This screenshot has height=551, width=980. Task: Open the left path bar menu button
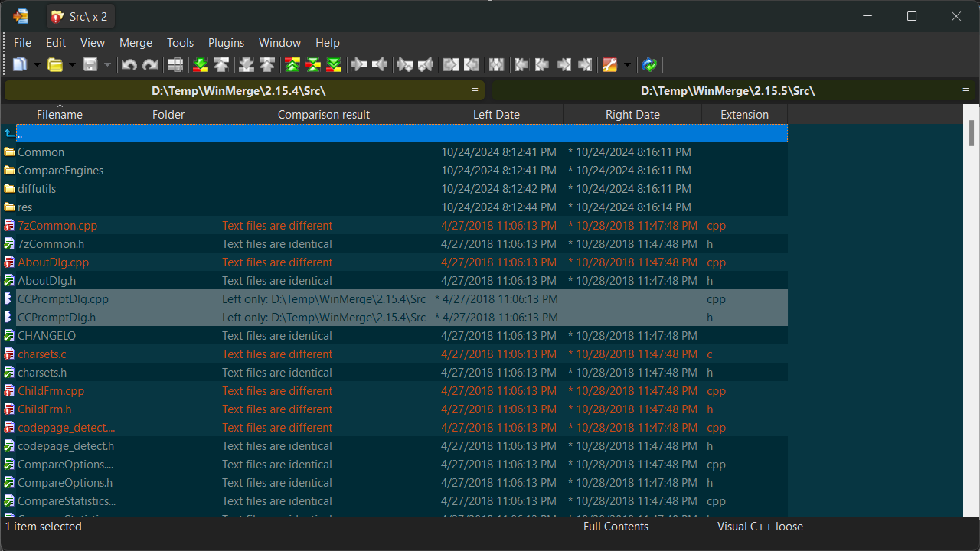475,91
